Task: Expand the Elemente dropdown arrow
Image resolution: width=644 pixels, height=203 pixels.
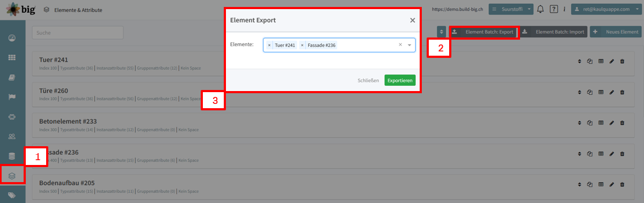Action: (409, 46)
